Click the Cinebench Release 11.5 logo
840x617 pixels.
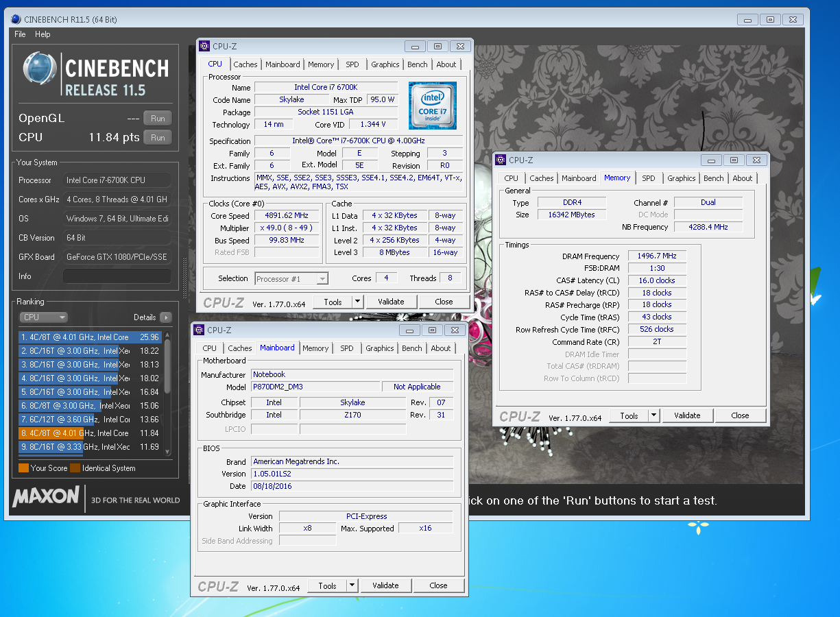tap(95, 74)
